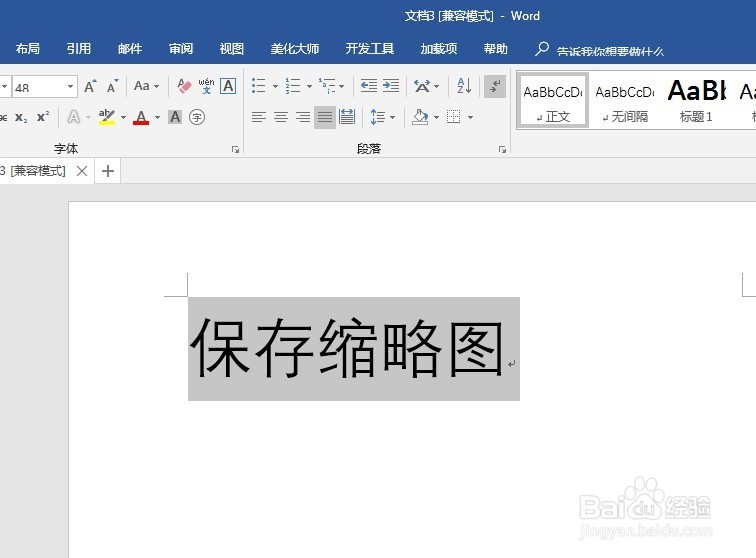Toggle justify alignment
This screenshot has height=558, width=756.
(325, 117)
